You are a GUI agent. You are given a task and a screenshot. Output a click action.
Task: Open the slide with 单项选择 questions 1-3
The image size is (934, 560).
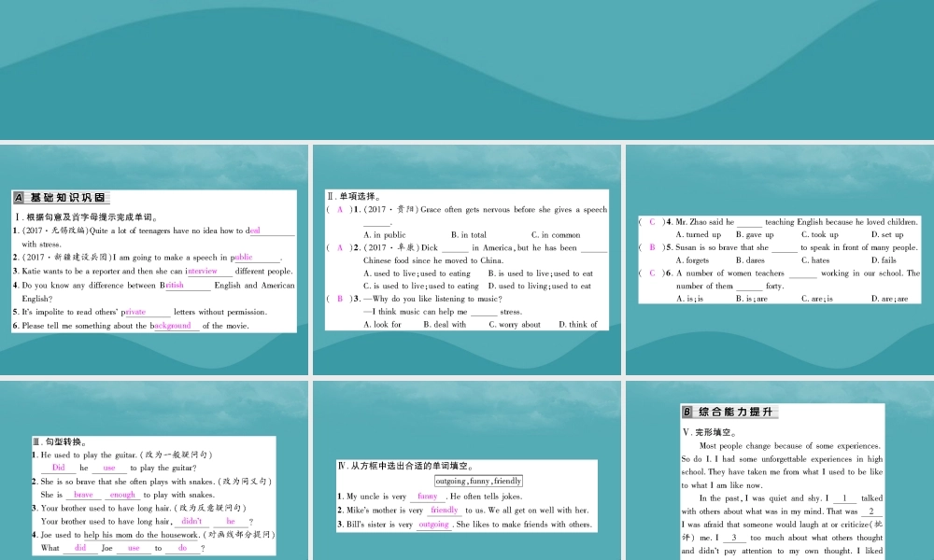click(467, 259)
